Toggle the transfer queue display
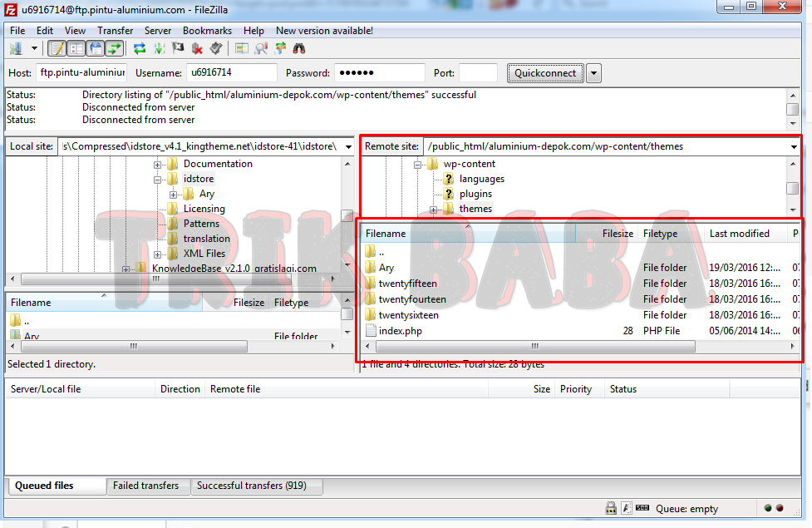Viewport: 812px width, 528px height. [x=114, y=48]
